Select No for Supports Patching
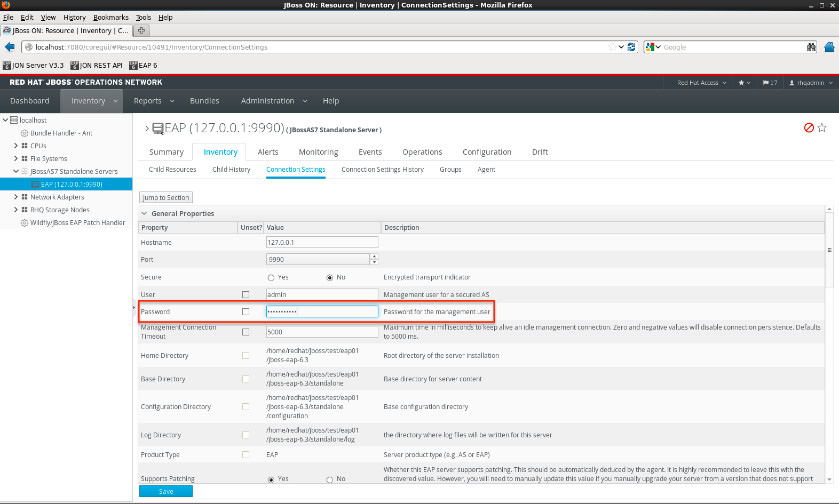This screenshot has height=504, width=839. 330,479
